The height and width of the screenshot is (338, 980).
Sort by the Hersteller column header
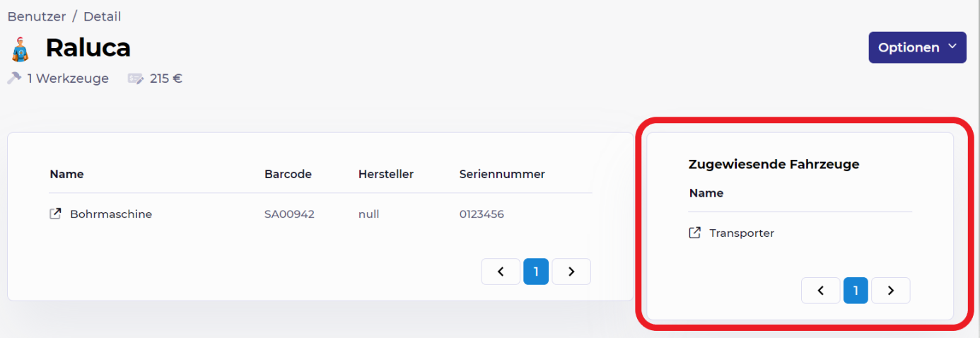coord(386,174)
